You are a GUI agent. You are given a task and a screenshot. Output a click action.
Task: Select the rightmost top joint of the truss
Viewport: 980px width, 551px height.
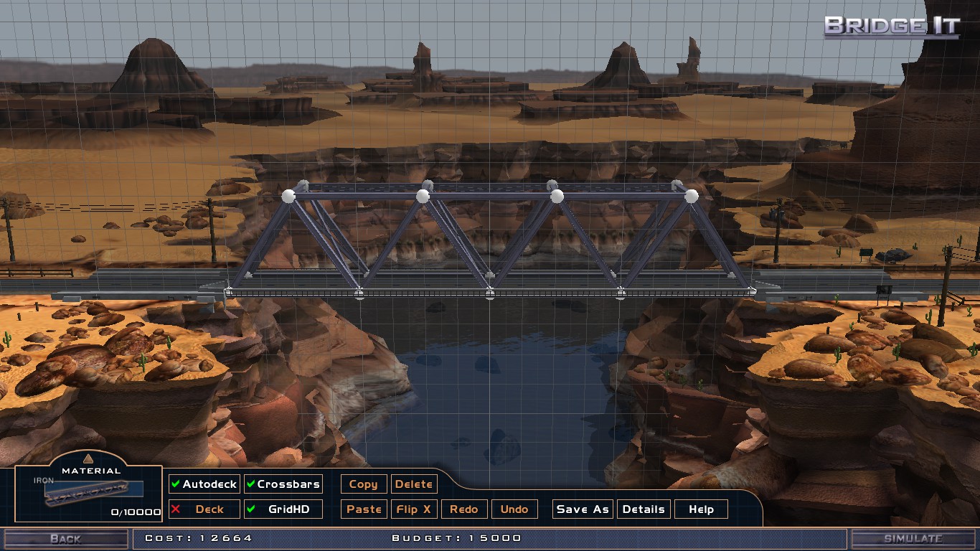pos(691,196)
